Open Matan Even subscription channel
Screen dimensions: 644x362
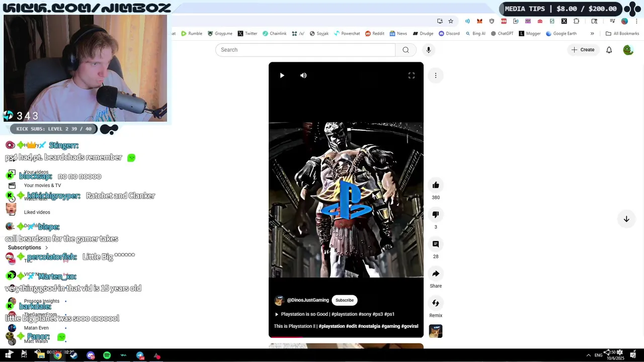click(36, 328)
